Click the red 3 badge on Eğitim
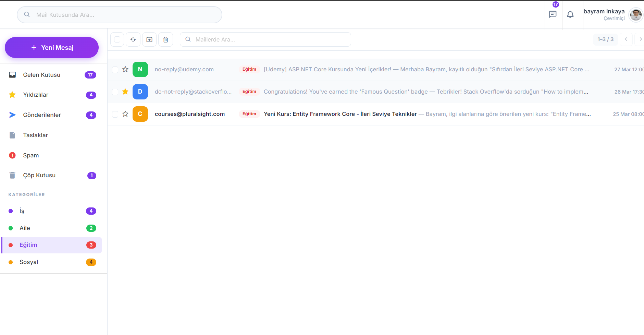The width and height of the screenshot is (644, 335). tap(91, 245)
